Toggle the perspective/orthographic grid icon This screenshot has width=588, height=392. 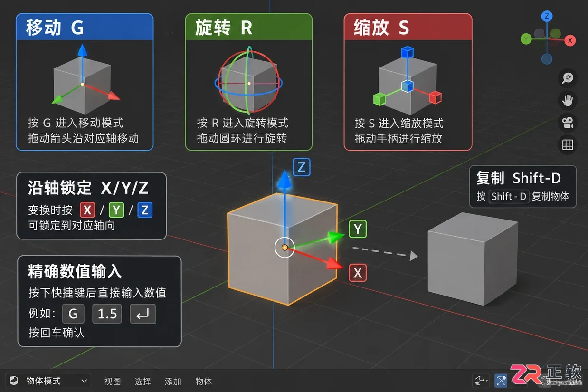tap(568, 144)
